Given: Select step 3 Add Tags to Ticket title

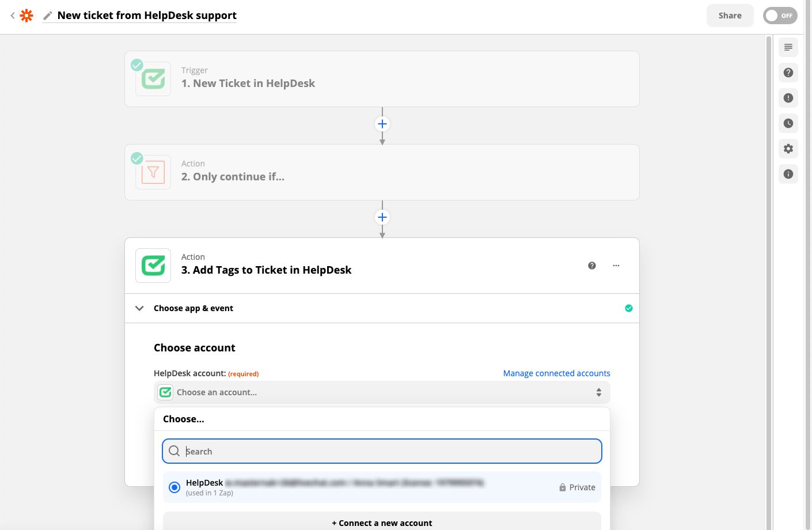Looking at the screenshot, I should (266, 270).
